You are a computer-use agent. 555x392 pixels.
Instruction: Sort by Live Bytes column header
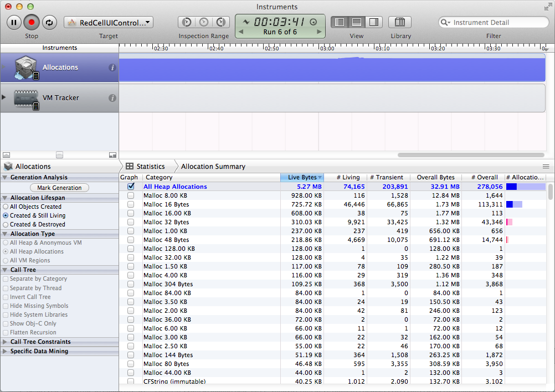302,177
